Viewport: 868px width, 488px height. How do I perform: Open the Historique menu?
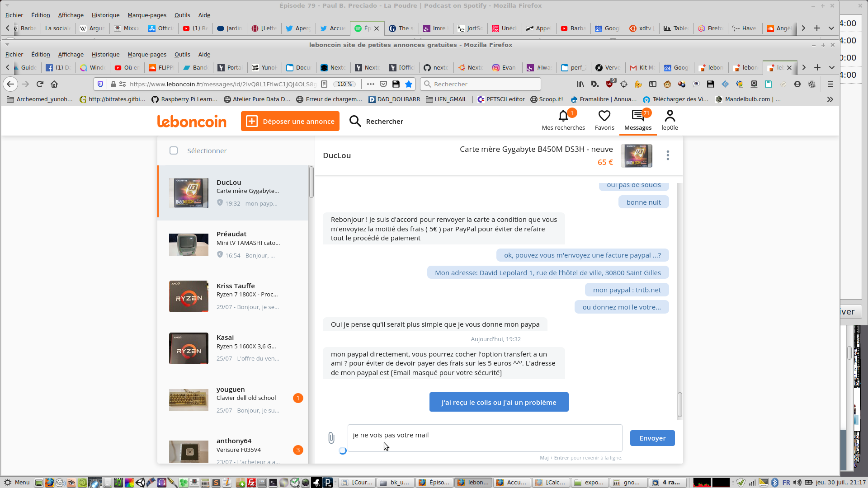click(105, 54)
